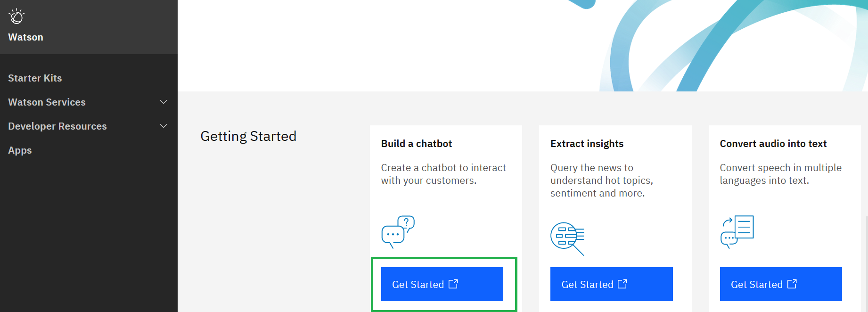The width and height of the screenshot is (868, 312).
Task: Click the external link icon beside Extract insights Get Started
Action: point(622,283)
